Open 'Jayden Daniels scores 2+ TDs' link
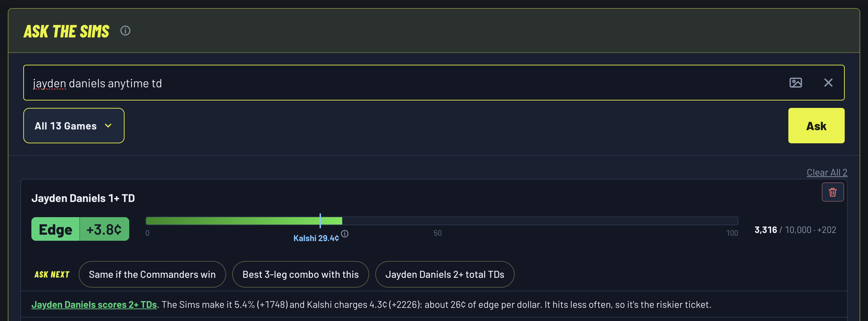868x321 pixels. pyautogui.click(x=94, y=304)
